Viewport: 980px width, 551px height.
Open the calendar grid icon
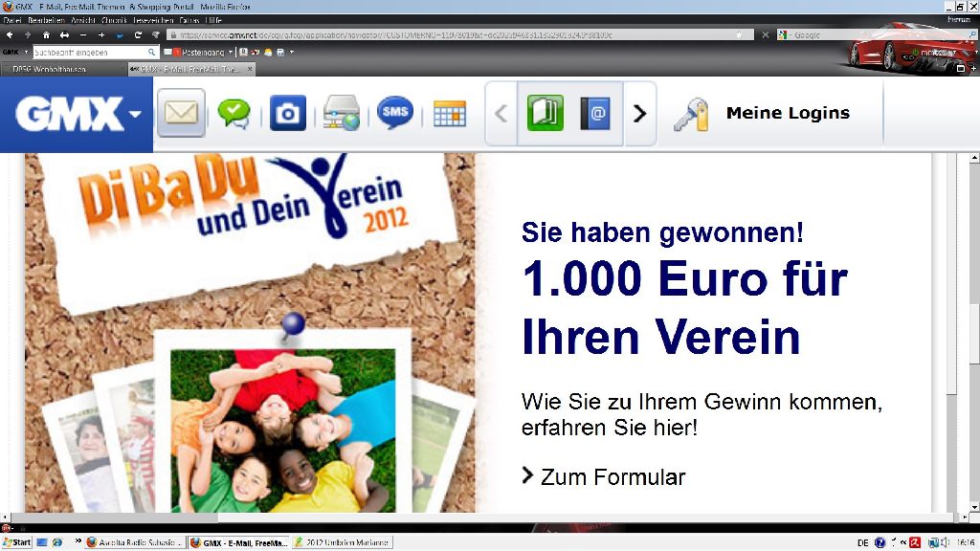(450, 114)
